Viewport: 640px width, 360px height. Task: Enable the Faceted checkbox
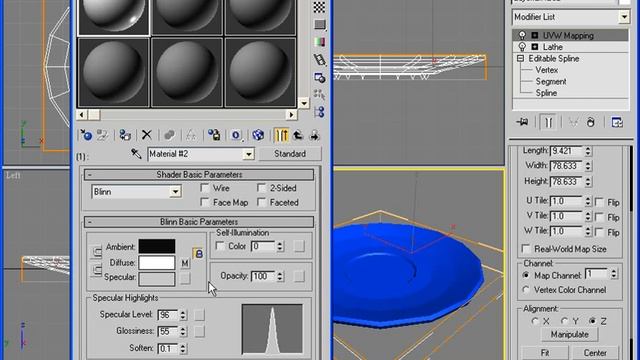[262, 202]
